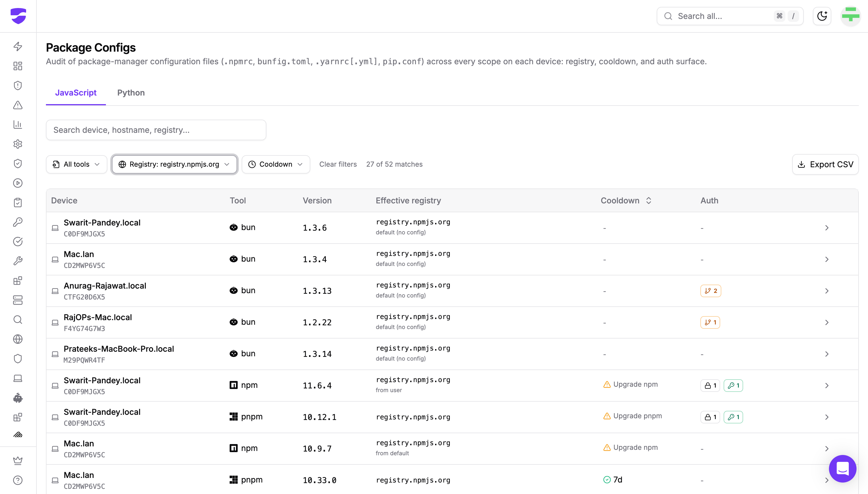Open the purple chat widget bubble

(x=842, y=468)
